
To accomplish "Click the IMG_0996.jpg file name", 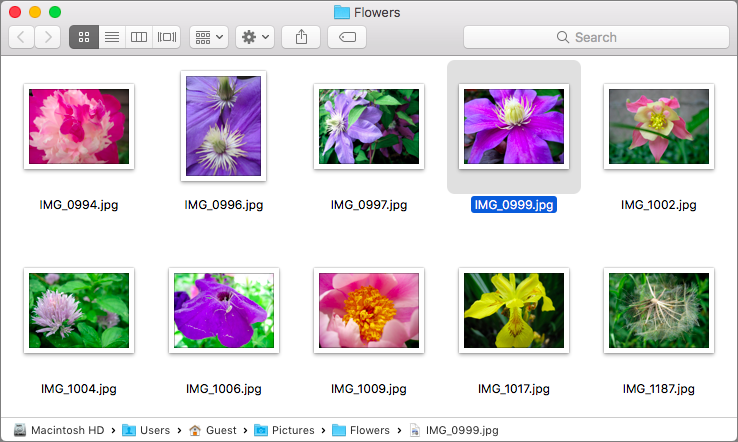I will (224, 205).
